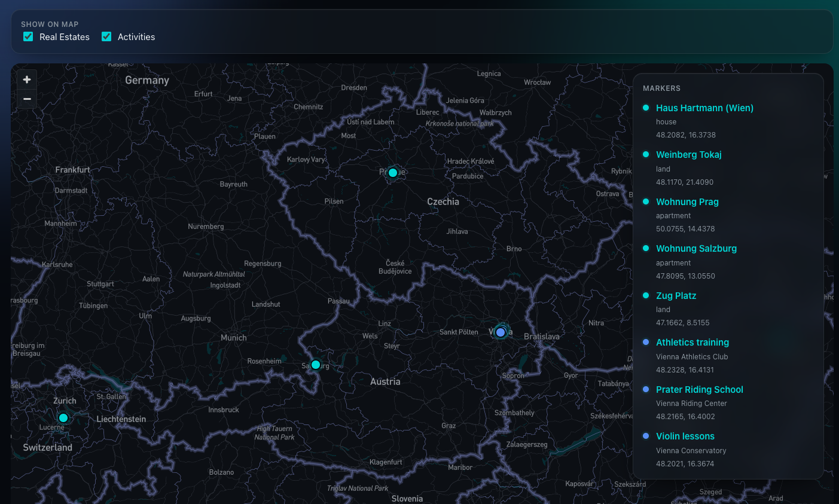Click the MARKERS panel heading
The width and height of the screenshot is (839, 504).
661,88
